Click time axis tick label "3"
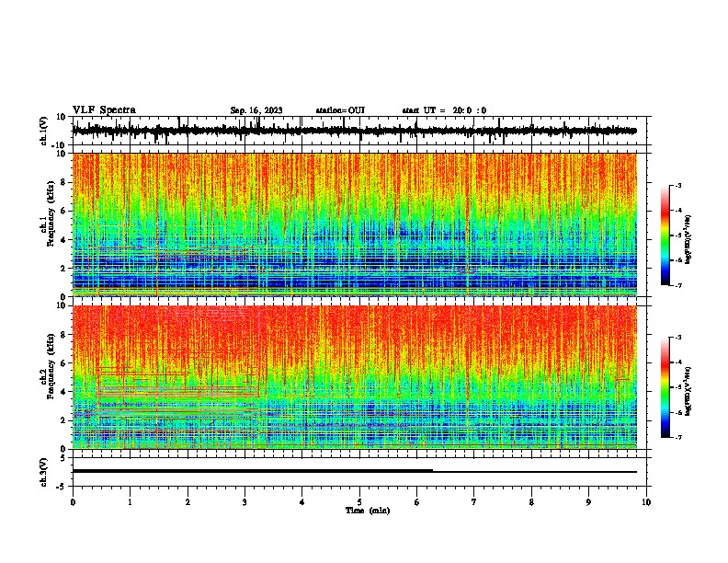 [x=245, y=502]
